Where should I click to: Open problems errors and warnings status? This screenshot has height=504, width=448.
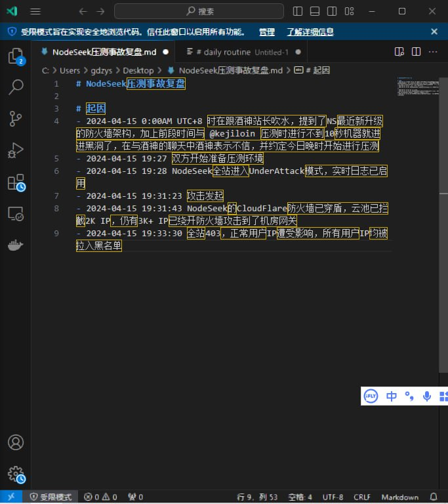pyautogui.click(x=100, y=497)
